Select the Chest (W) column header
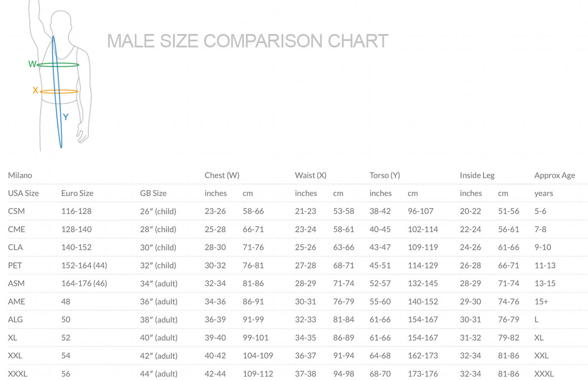 pos(222,175)
